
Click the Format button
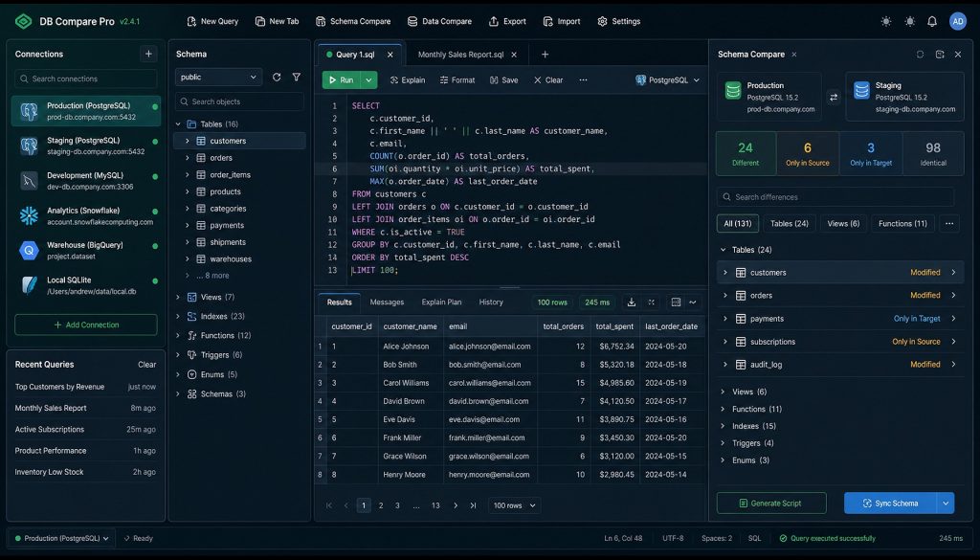[457, 80]
